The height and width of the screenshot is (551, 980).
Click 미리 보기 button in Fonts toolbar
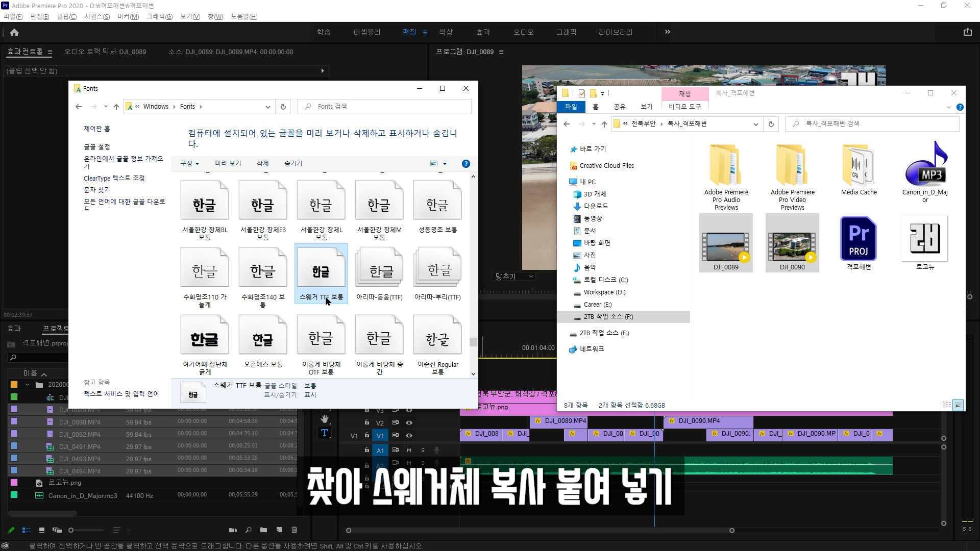click(x=228, y=163)
